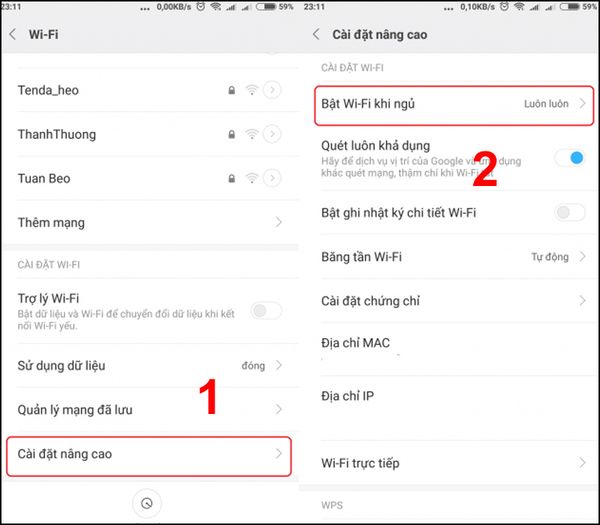The image size is (600, 525).
Task: Enable Bật ghi nhật ký chi tiết Wi-Fi
Action: coord(569,212)
